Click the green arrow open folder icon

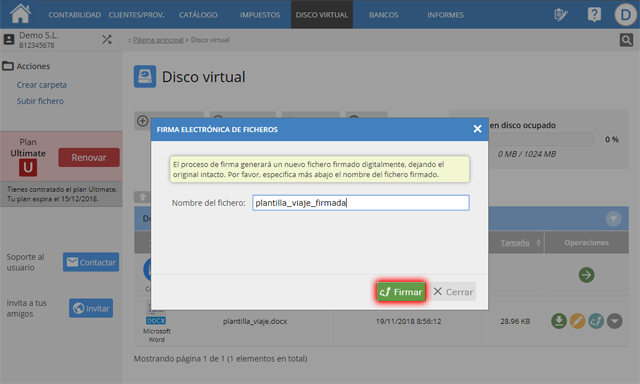(x=586, y=275)
